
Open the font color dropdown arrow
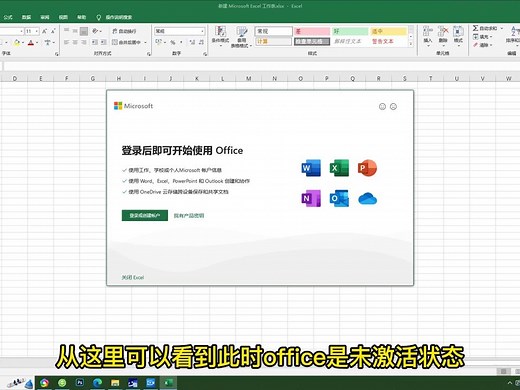[37, 43]
